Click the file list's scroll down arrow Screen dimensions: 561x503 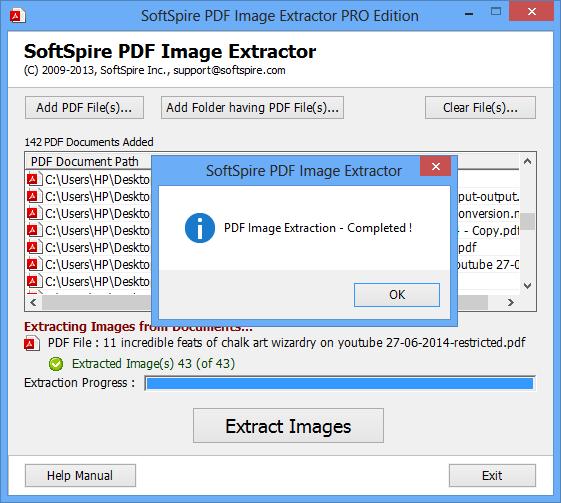pos(527,285)
